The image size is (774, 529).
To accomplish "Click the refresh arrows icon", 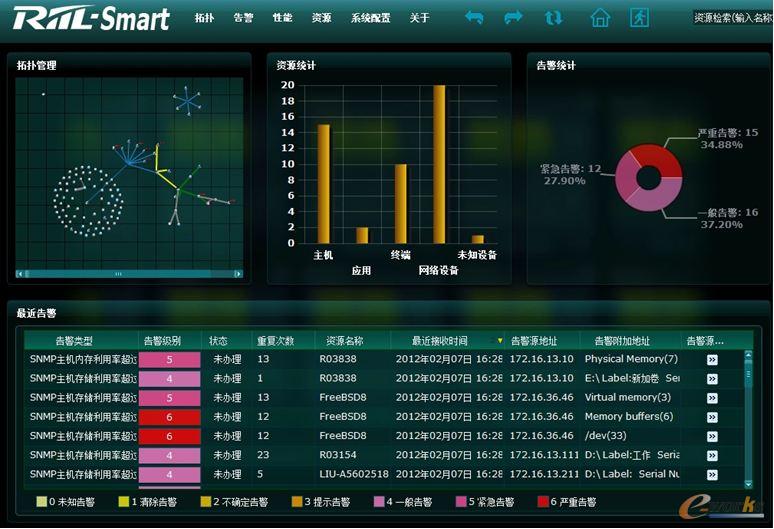I will [553, 18].
